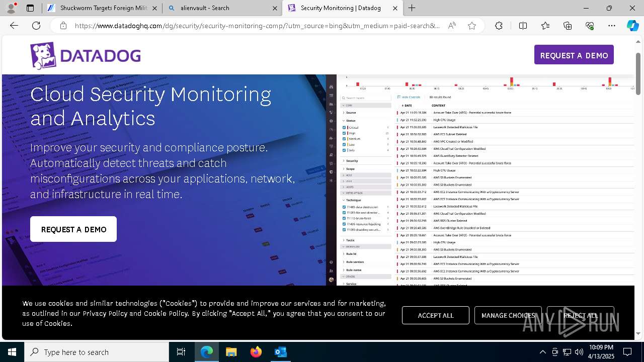
Task: Click the Windows taskbar search box
Action: (x=97, y=352)
